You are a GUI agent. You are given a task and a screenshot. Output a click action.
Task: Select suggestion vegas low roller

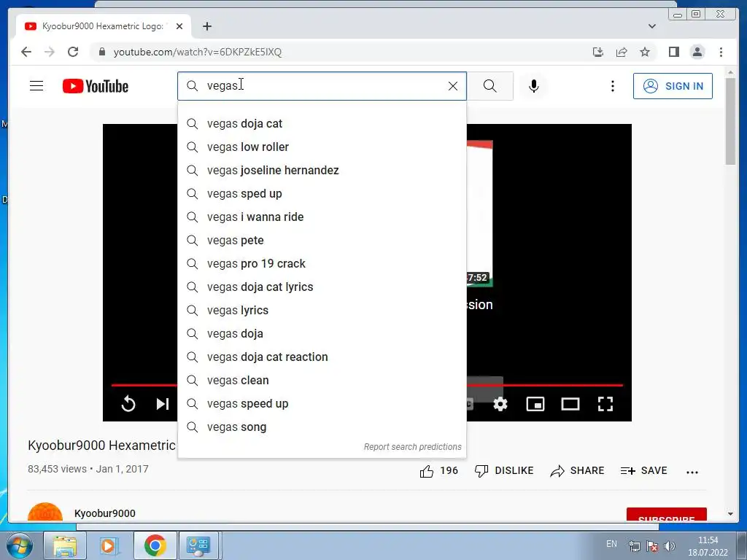[x=322, y=147]
